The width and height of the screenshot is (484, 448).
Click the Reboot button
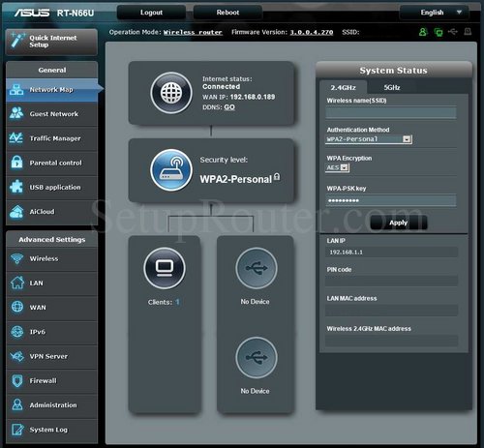click(227, 13)
